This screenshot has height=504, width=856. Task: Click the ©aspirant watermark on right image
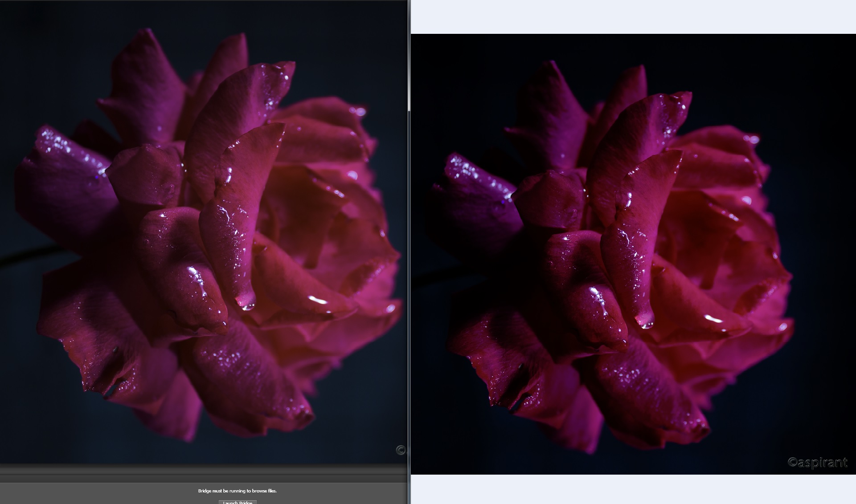(817, 462)
